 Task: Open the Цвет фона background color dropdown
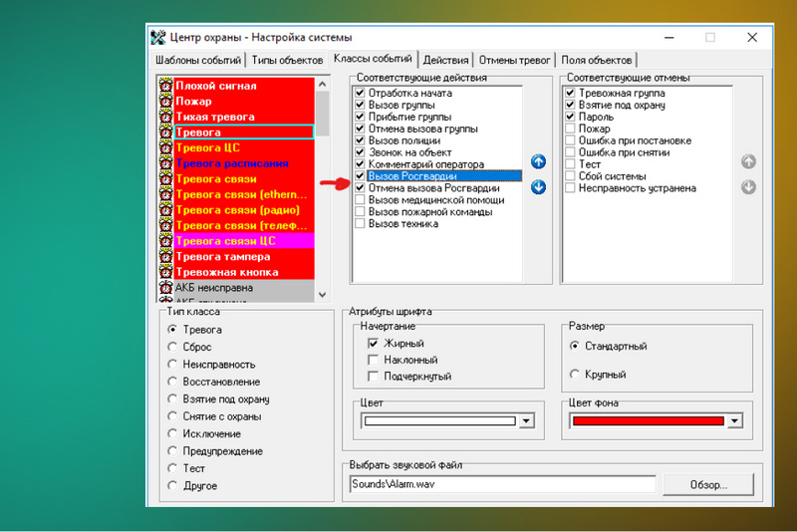(735, 421)
